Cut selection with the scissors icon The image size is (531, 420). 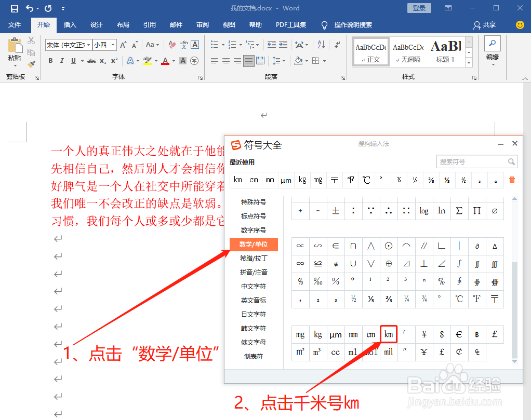point(31,40)
